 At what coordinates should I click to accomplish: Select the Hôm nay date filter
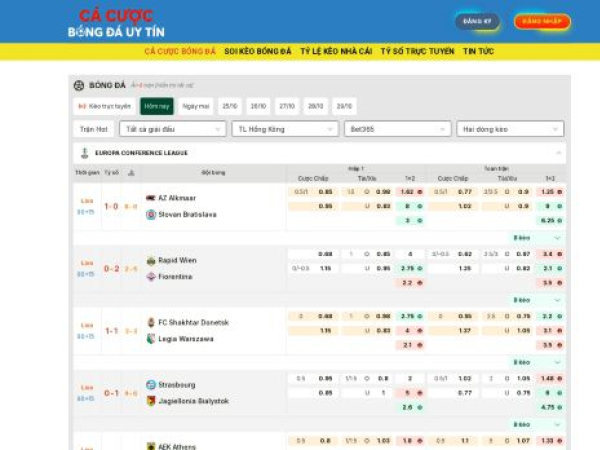tap(156, 106)
